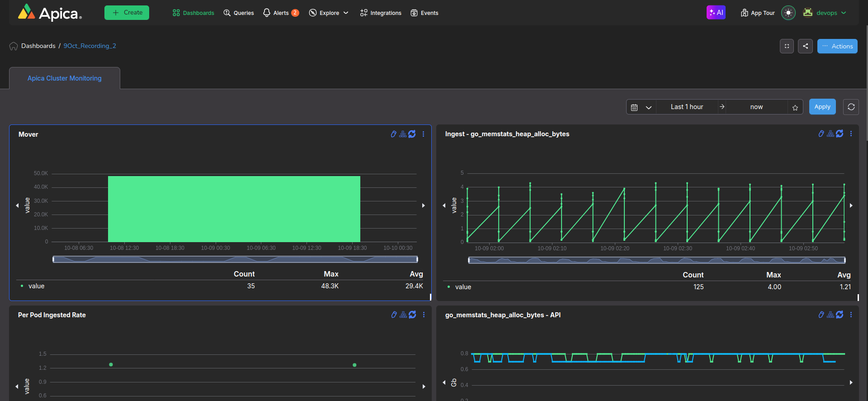The image size is (868, 401).
Task: Toggle the value series in the Mover legend
Action: (x=36, y=286)
